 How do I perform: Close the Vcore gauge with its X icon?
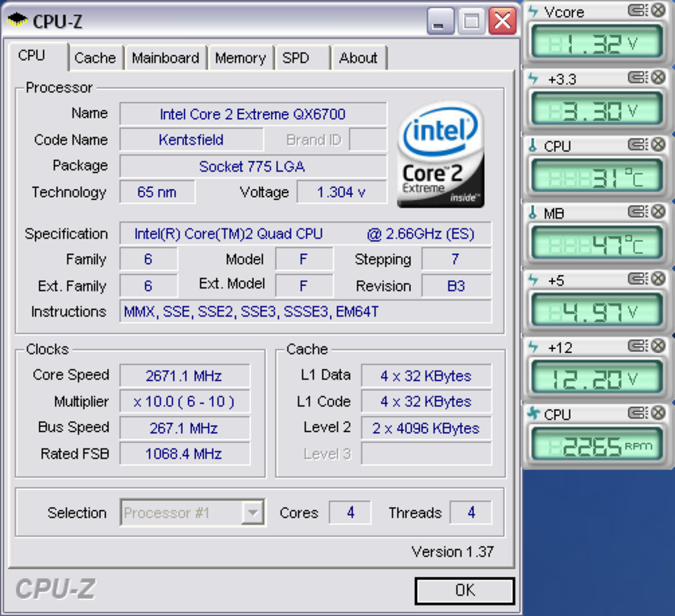[658, 10]
